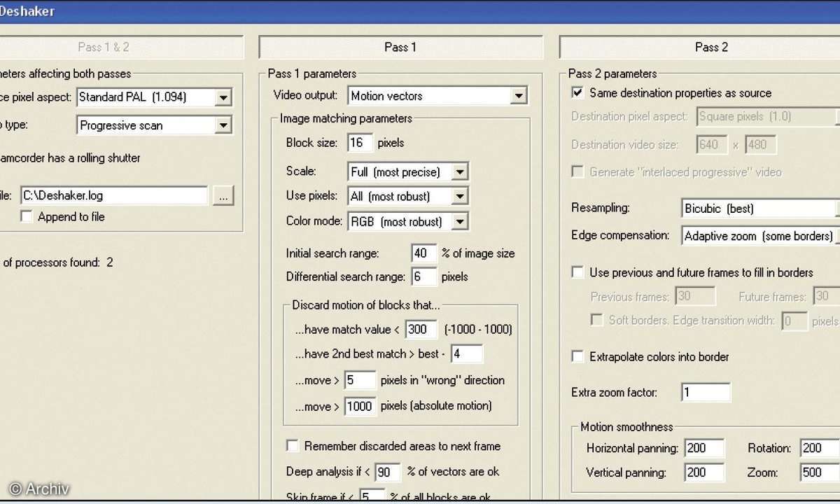Click the Block size field
The width and height of the screenshot is (840, 504).
pos(360,143)
